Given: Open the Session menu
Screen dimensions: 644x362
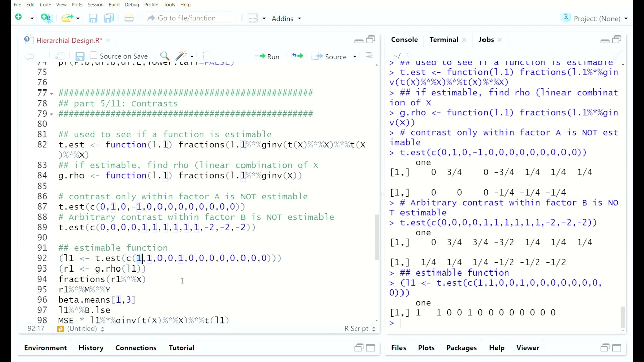Looking at the screenshot, I should tap(95, 4).
